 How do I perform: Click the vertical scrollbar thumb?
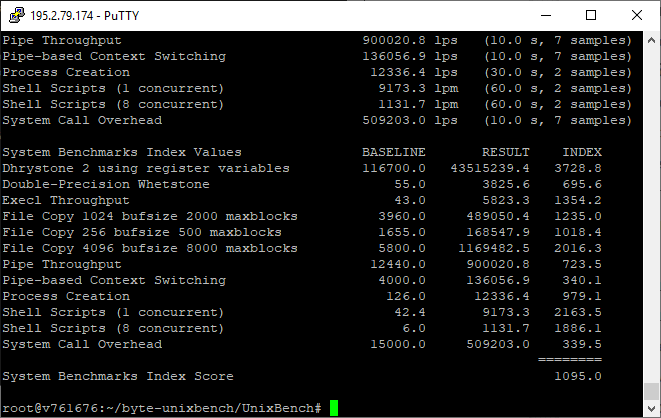[651, 391]
